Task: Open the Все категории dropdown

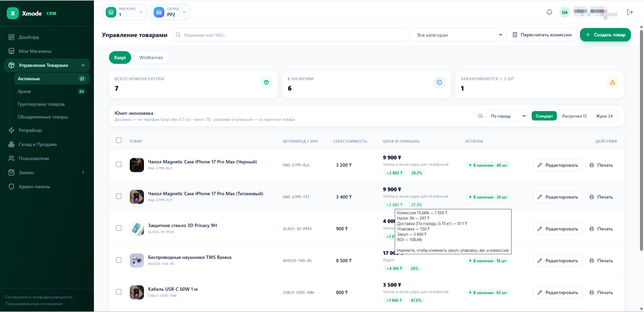Action: [x=458, y=35]
